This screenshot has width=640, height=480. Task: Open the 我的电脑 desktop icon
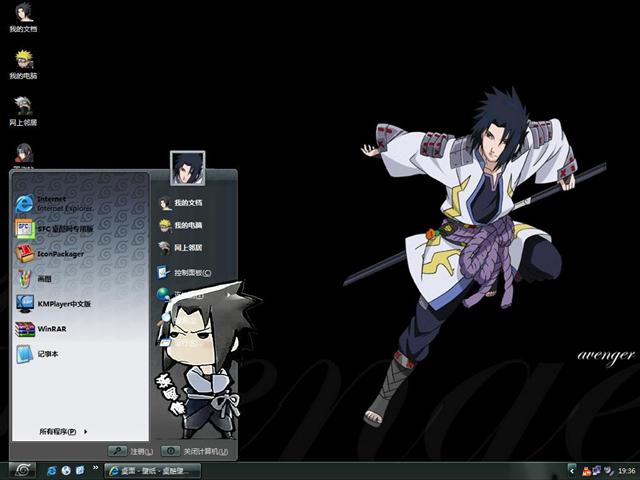[24, 64]
